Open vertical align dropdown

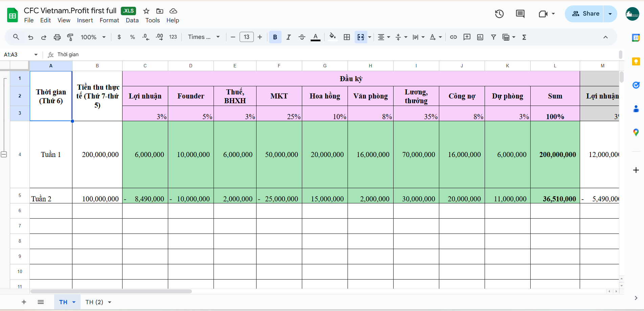[401, 37]
